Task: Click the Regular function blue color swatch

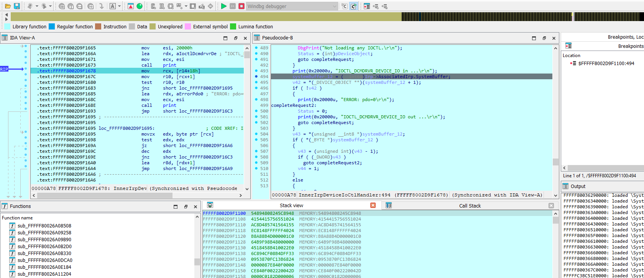Action: tap(52, 26)
